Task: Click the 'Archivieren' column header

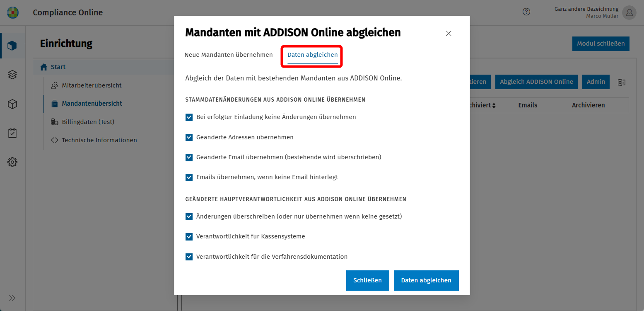Action: tap(589, 105)
